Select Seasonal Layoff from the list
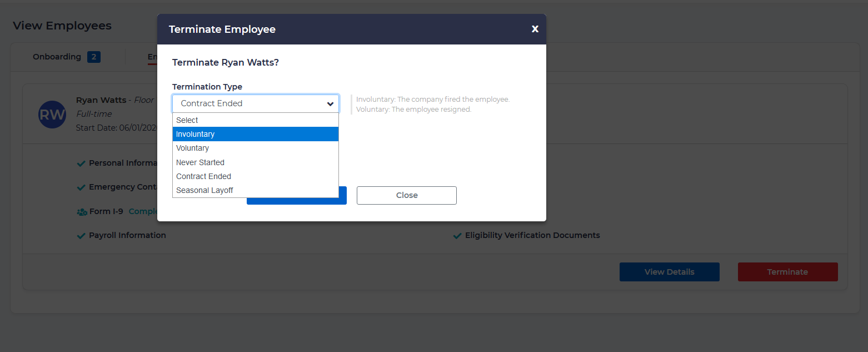 255,190
